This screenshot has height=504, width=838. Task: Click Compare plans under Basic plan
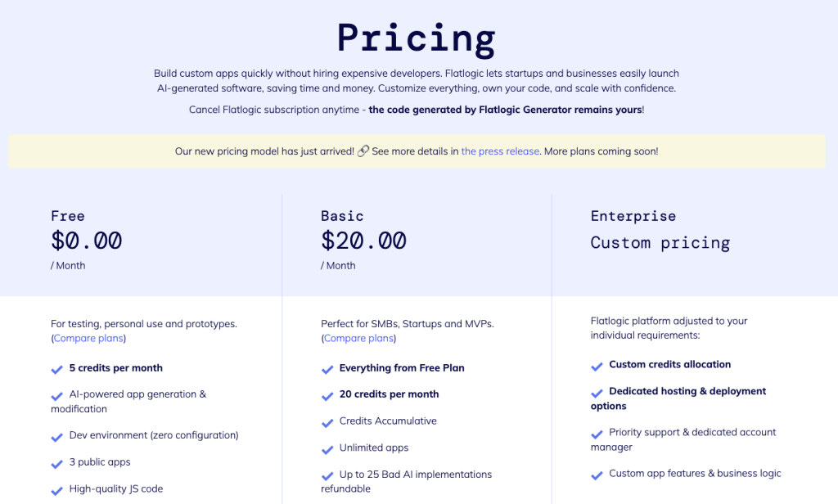coord(358,338)
